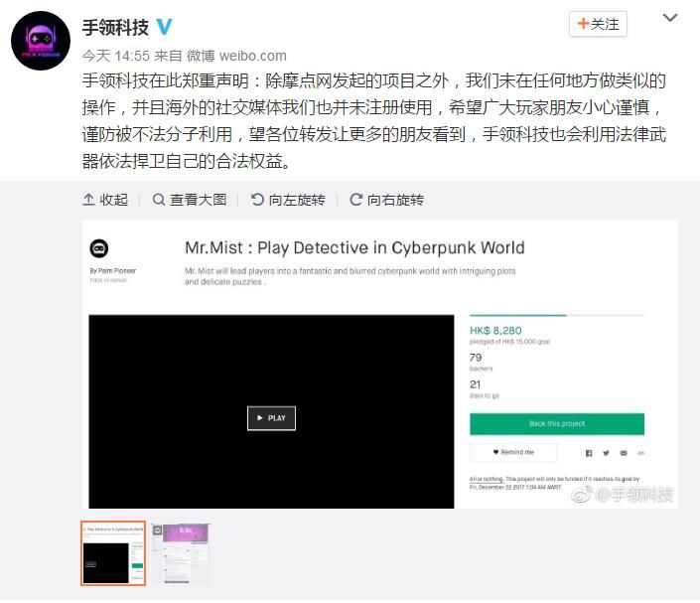
Task: Click the Mr.Mist project title
Action: pos(354,247)
